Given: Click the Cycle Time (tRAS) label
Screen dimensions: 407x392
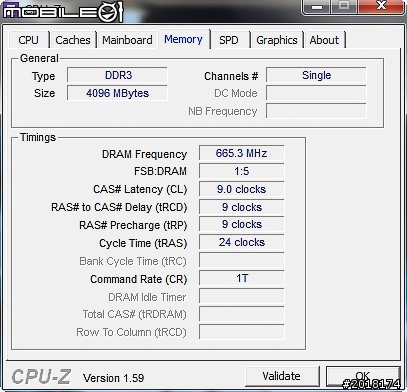Looking at the screenshot, I should [x=143, y=243].
